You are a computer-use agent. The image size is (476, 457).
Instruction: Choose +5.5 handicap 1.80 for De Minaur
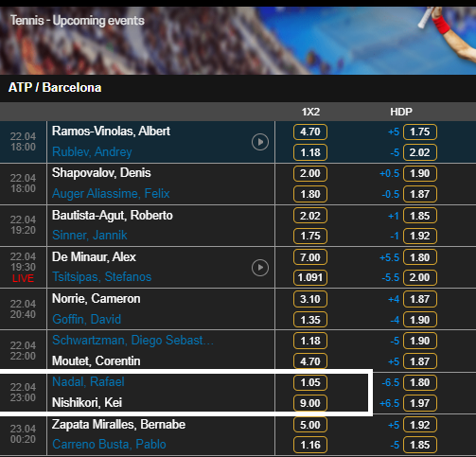420,257
